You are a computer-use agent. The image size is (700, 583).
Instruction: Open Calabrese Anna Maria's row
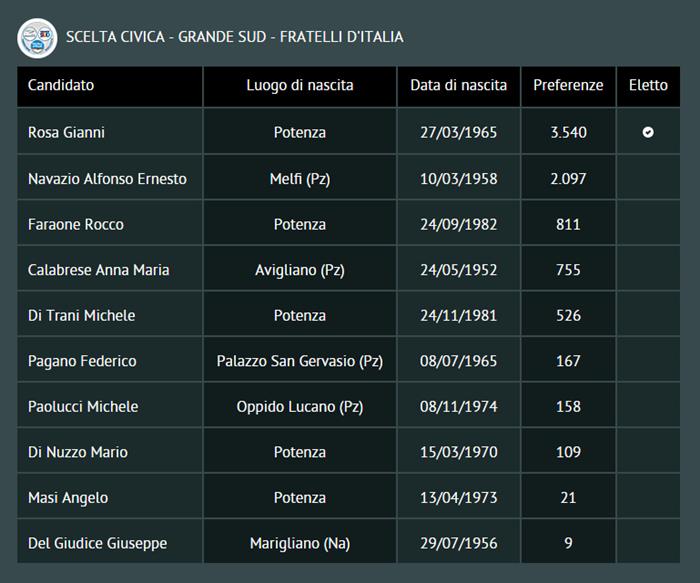[99, 270]
